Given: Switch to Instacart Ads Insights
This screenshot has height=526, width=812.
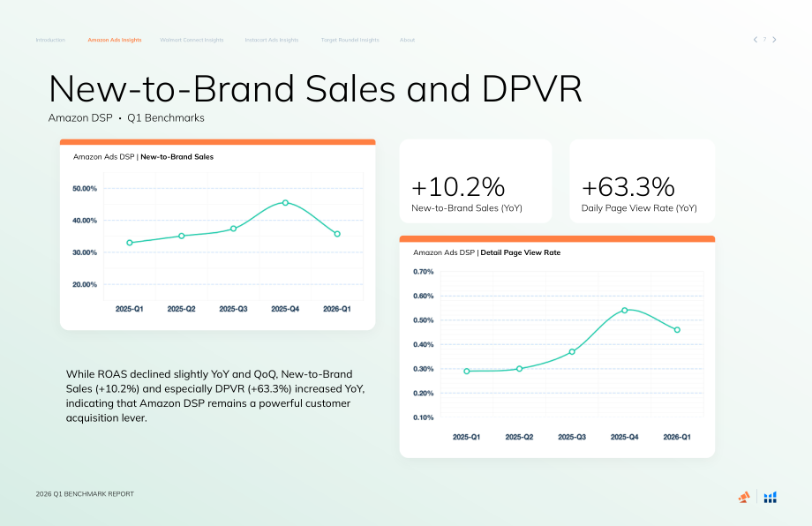Looking at the screenshot, I should click(272, 40).
